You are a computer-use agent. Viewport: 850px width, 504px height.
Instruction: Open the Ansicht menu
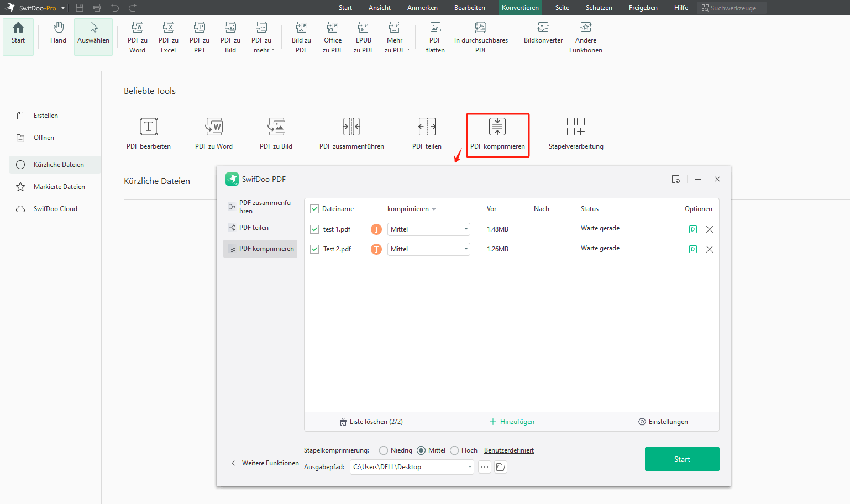click(x=380, y=8)
